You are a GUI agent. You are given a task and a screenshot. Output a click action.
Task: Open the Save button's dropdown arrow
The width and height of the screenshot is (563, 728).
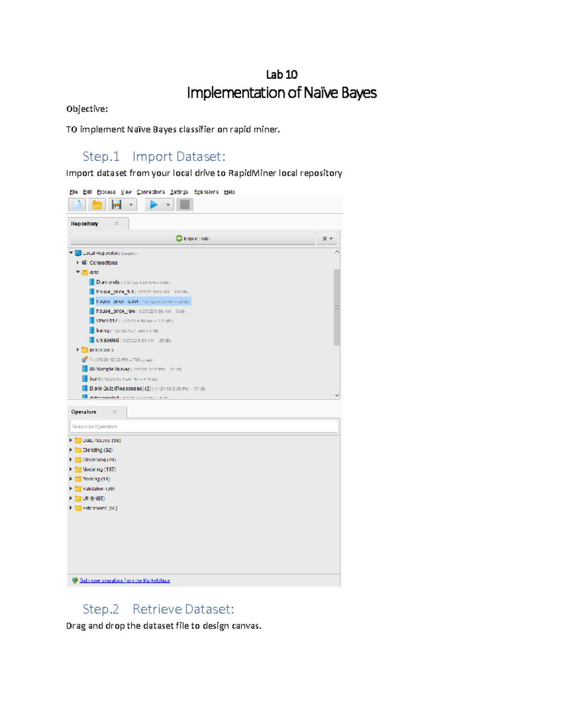(x=131, y=205)
